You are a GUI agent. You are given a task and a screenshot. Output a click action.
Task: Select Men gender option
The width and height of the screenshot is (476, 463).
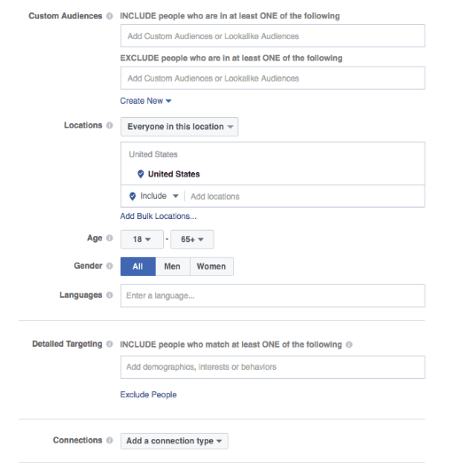click(173, 266)
